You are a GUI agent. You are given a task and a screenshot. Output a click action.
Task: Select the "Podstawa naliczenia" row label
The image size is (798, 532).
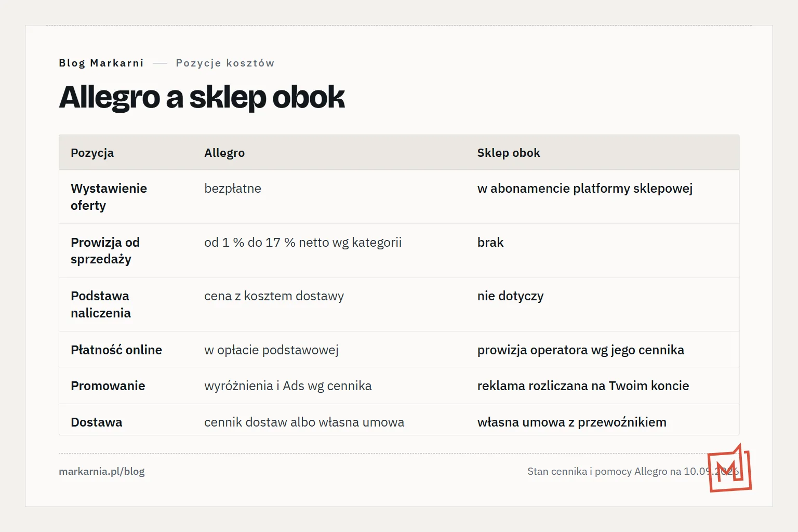click(101, 304)
